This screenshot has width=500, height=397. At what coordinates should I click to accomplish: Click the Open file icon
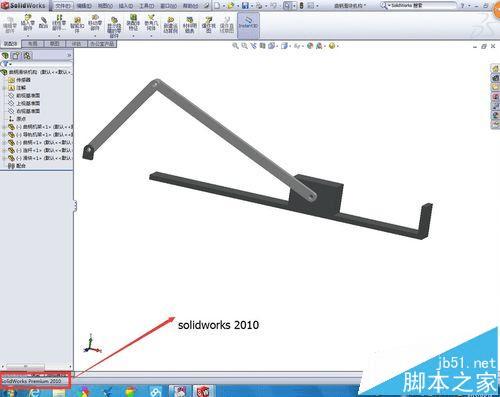(231, 6)
